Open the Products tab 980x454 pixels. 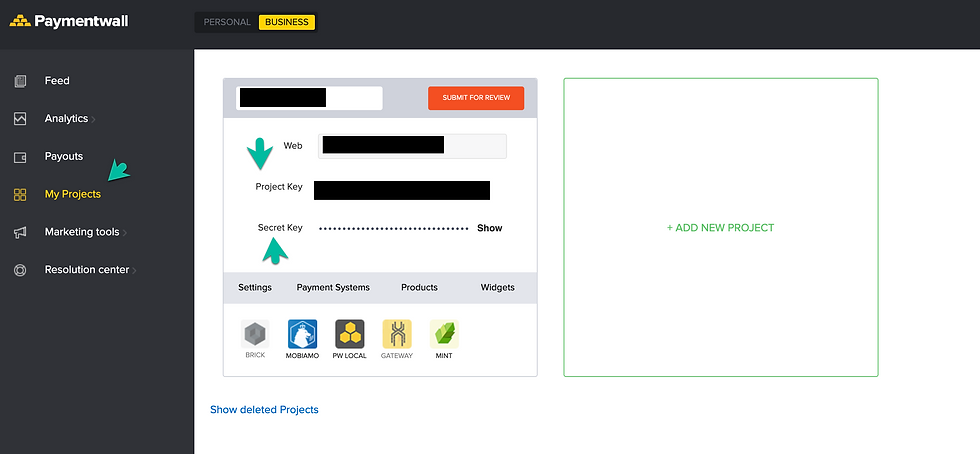tap(419, 288)
